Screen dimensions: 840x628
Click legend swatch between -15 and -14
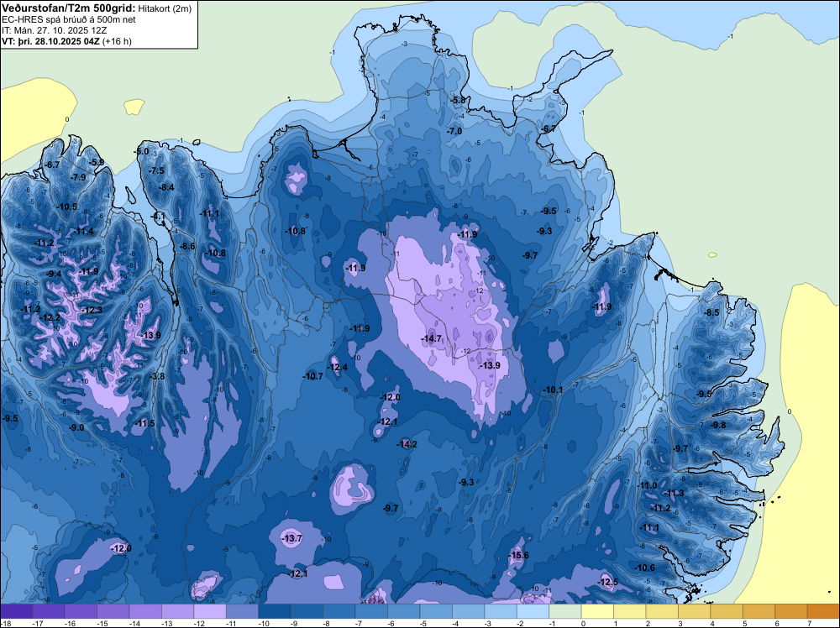[113, 611]
